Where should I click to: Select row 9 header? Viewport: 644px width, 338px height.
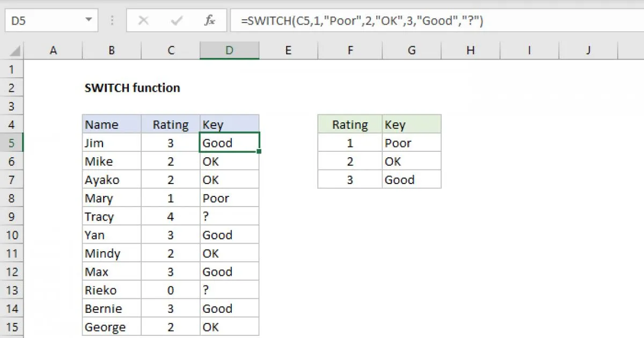tap(12, 217)
